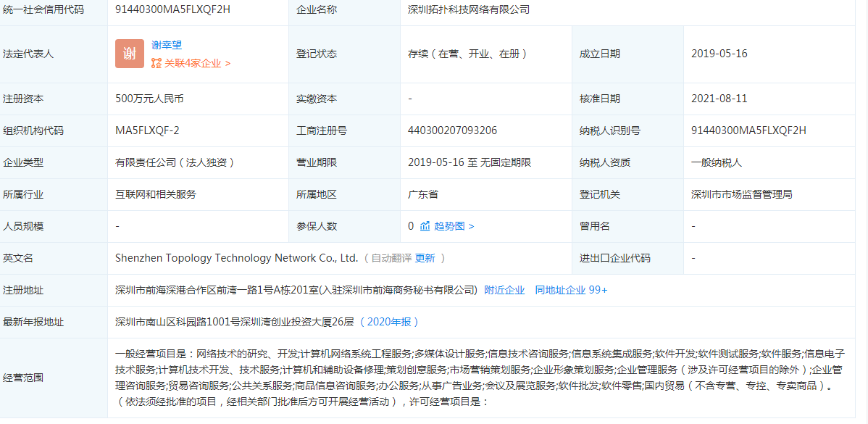Click registration status 存续（在营、开业、在册）
Image resolution: width=868 pixels, height=424 pixels.
click(x=467, y=54)
